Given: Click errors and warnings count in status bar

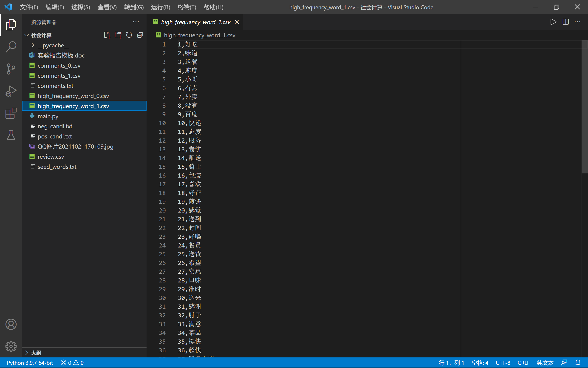Looking at the screenshot, I should [72, 363].
